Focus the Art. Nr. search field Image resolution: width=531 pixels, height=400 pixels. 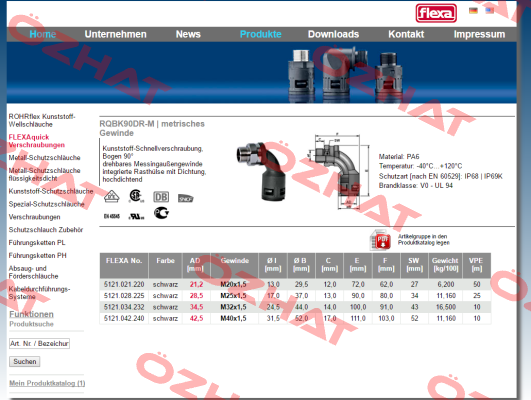(39, 343)
